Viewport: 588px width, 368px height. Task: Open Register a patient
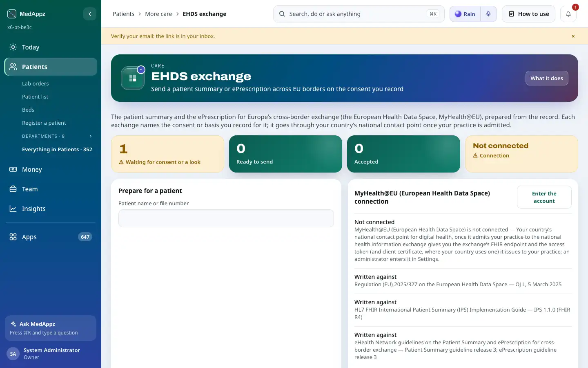pos(44,123)
